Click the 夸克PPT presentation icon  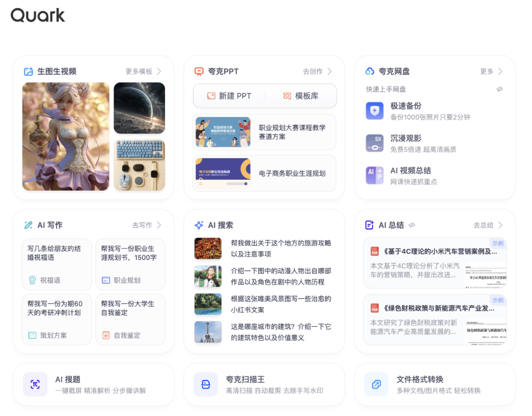[199, 71]
